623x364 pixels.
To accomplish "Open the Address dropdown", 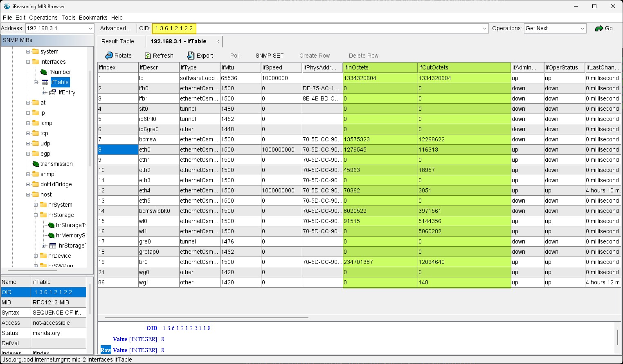I will [x=90, y=29].
